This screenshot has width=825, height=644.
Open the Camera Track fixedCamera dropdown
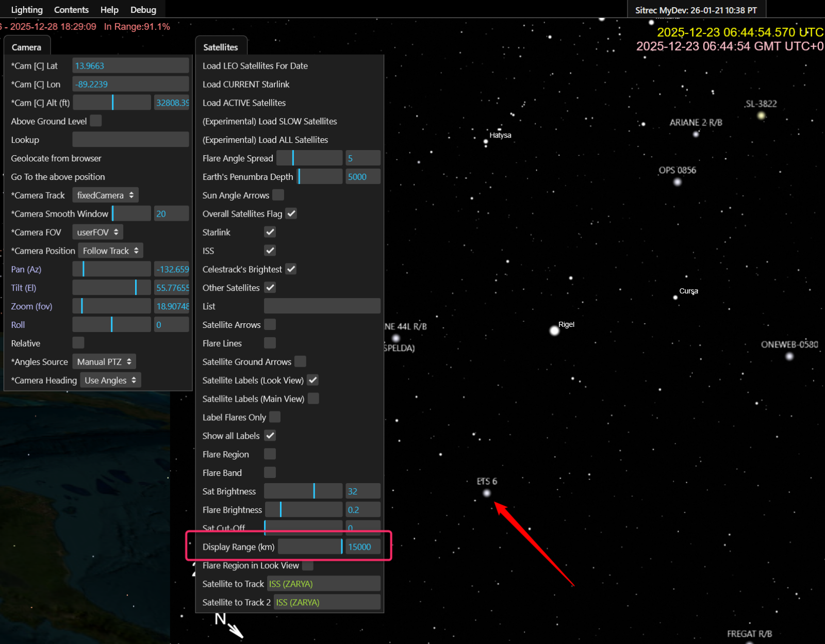[x=105, y=195]
